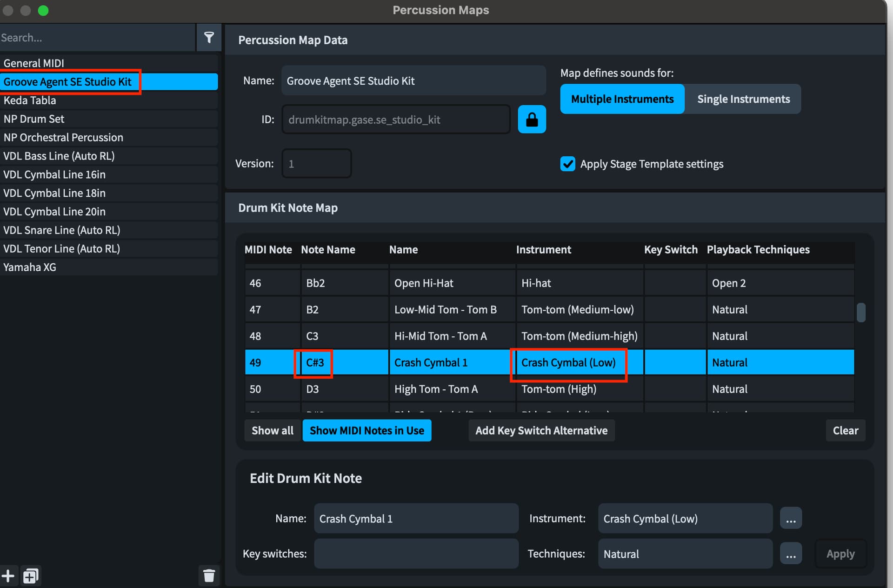Screen dimensions: 893x588
Task: Click the trash delete map icon
Action: coord(209,576)
